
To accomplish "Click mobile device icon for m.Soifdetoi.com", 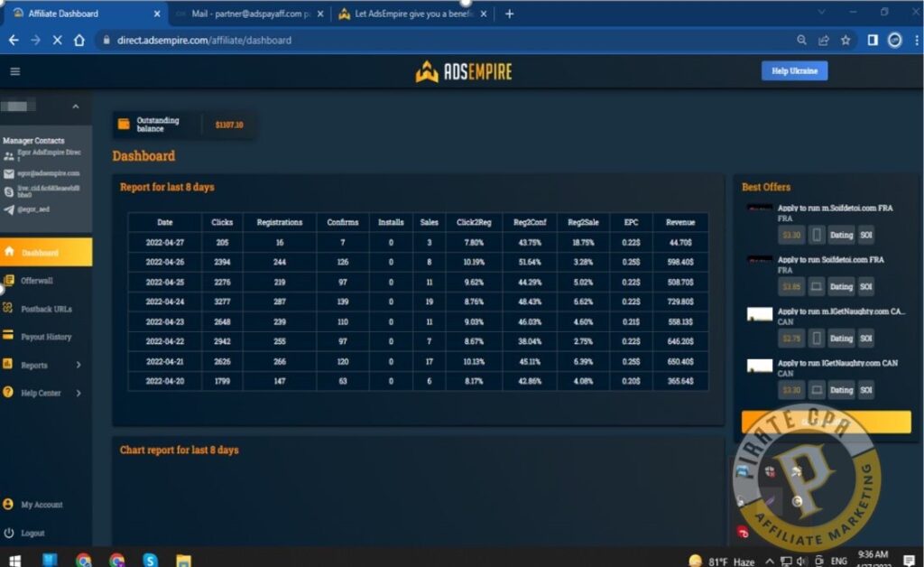I will point(816,235).
